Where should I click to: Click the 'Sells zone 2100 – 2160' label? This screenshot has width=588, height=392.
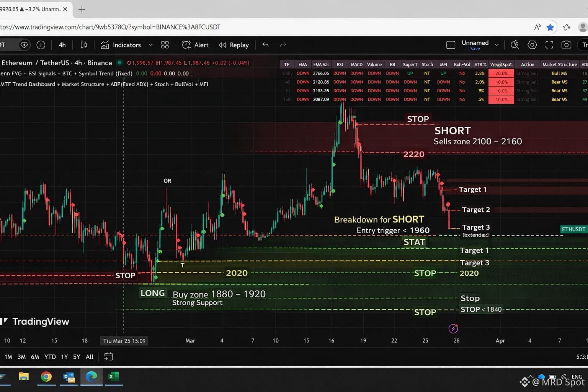[x=478, y=142]
